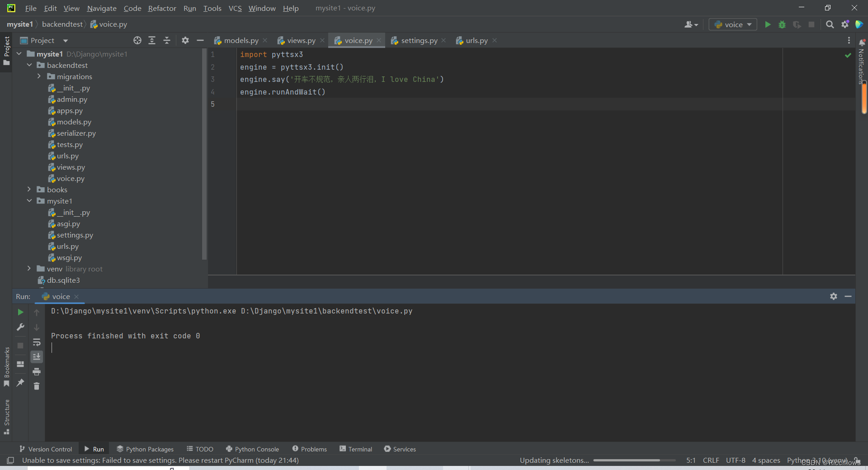The height and width of the screenshot is (470, 868).
Task: Collapse all nodes in the Project tree
Action: [166, 40]
